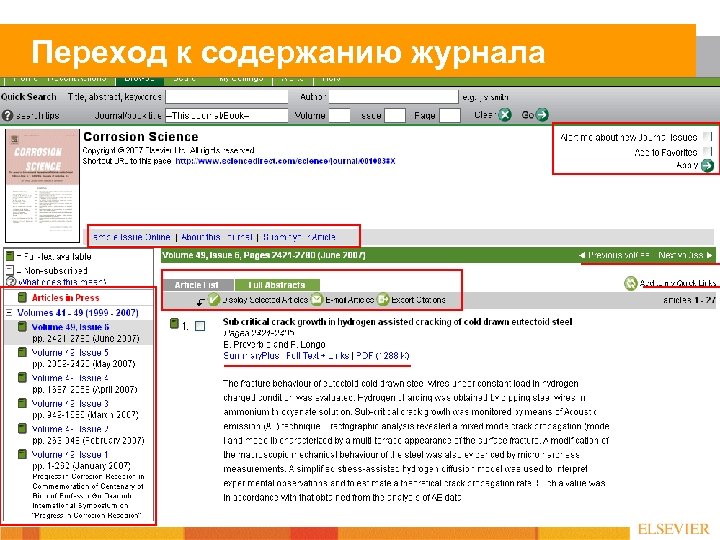
Task: Tick the Add to Favorites checkbox
Action: (708, 152)
